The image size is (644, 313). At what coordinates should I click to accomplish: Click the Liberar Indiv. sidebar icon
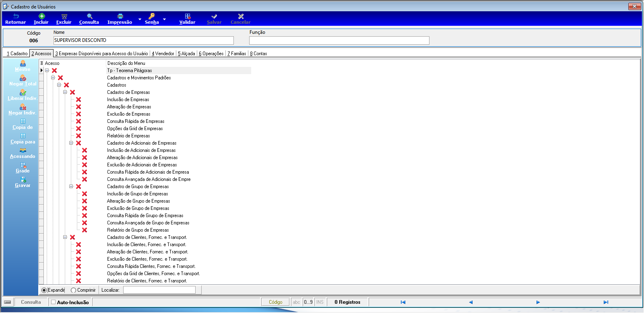click(x=23, y=92)
